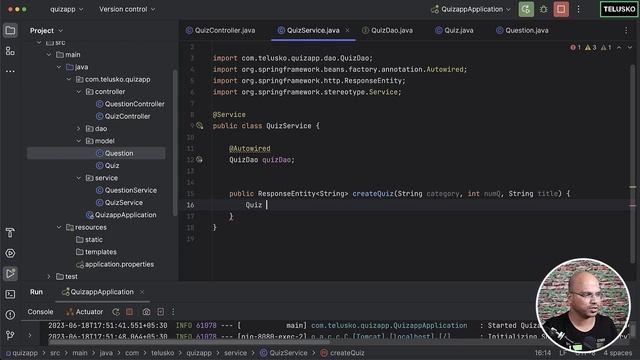The image size is (640, 360).
Task: Click the gutter icon beside QuizService class line
Action: [200, 126]
